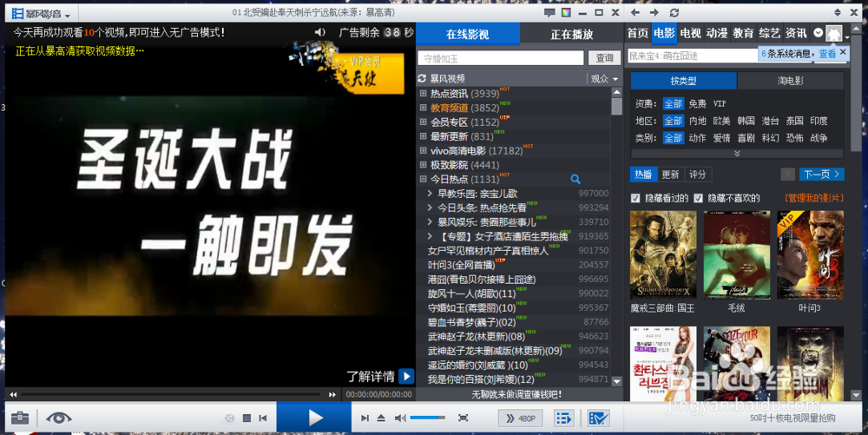Open the 动漫 tab
This screenshot has height=435, width=868.
[716, 34]
